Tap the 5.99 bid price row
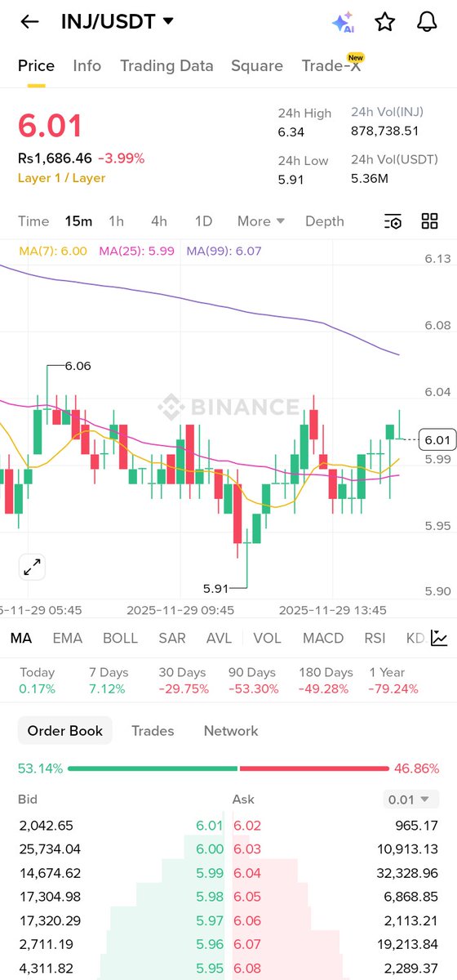This screenshot has width=457, height=980. pyautogui.click(x=121, y=873)
